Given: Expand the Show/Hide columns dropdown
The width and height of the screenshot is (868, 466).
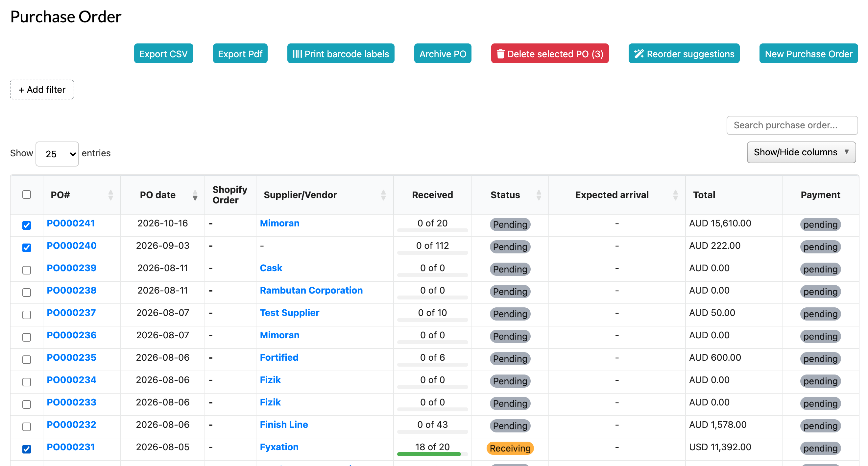Looking at the screenshot, I should click(801, 152).
